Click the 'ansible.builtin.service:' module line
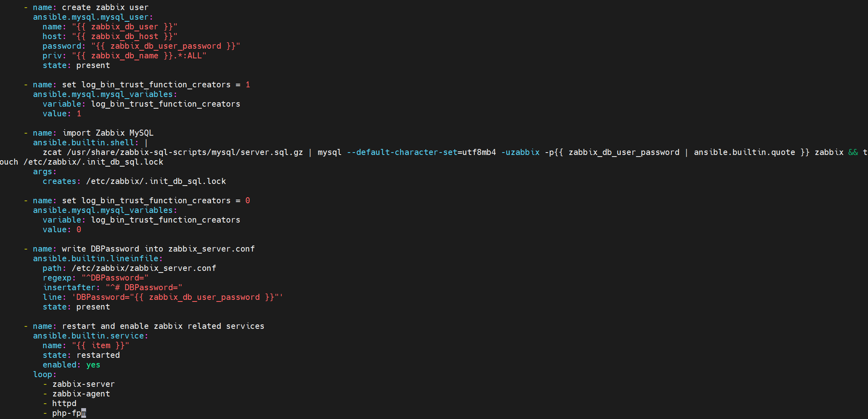Screen dimensions: 868x419 90,336
